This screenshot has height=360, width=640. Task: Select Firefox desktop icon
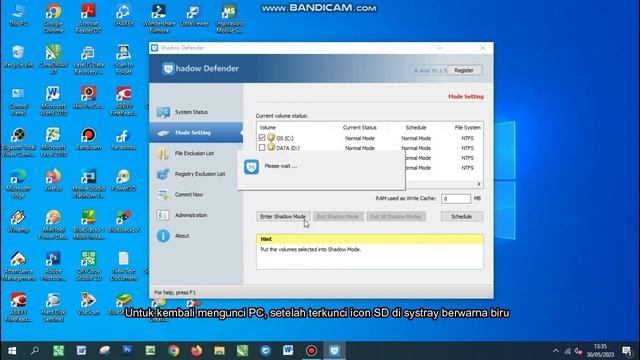[53, 180]
